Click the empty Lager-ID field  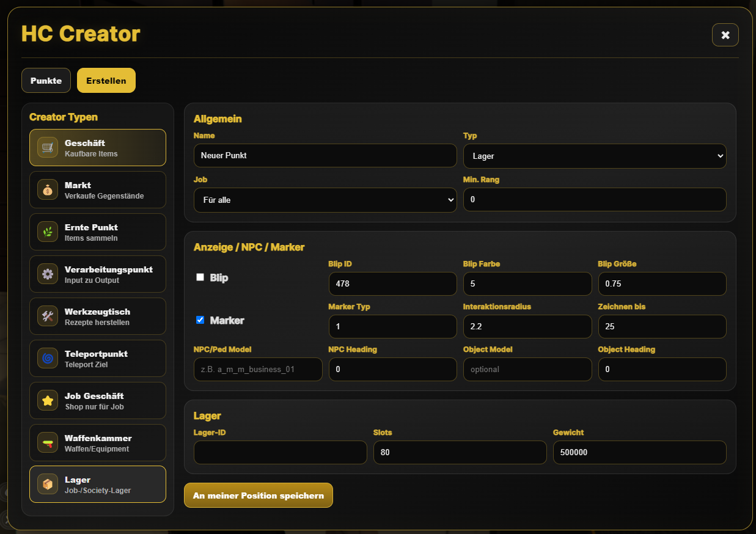(x=281, y=453)
